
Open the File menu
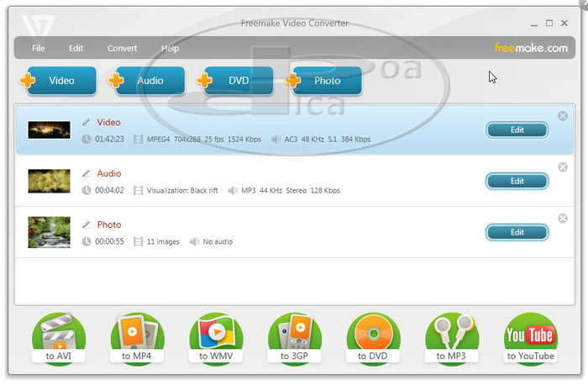39,49
